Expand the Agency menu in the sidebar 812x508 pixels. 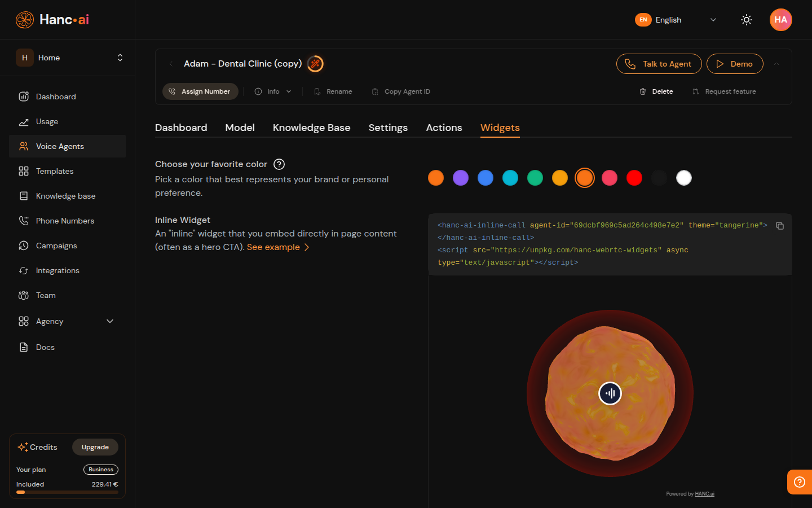coord(66,321)
